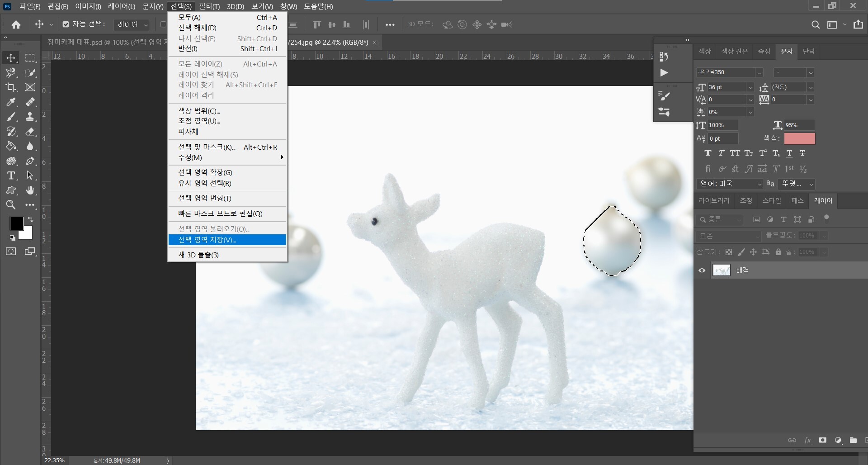Toggle the 자동 선택 checkbox
Screen dimensions: 868x465
(66, 24)
